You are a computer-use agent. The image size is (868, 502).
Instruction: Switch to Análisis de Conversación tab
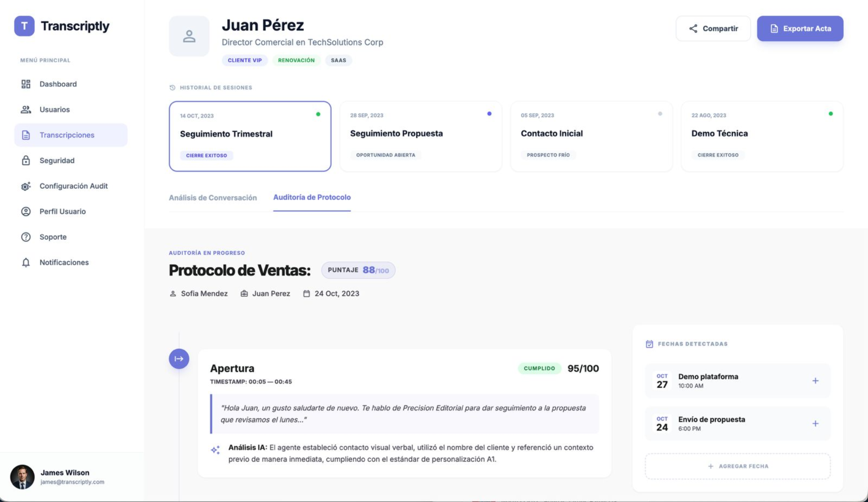tap(213, 198)
